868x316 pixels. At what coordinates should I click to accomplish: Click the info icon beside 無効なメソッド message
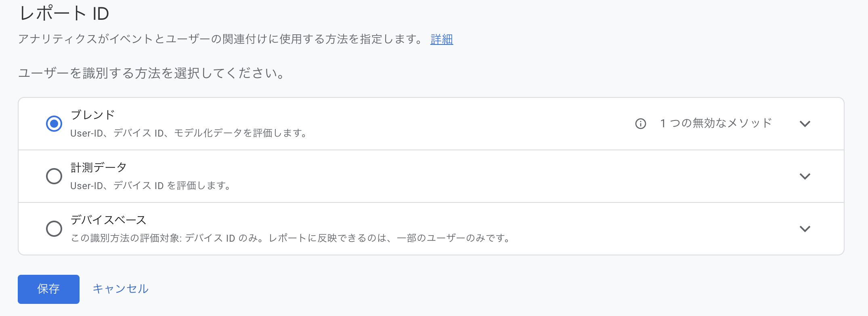click(x=640, y=124)
